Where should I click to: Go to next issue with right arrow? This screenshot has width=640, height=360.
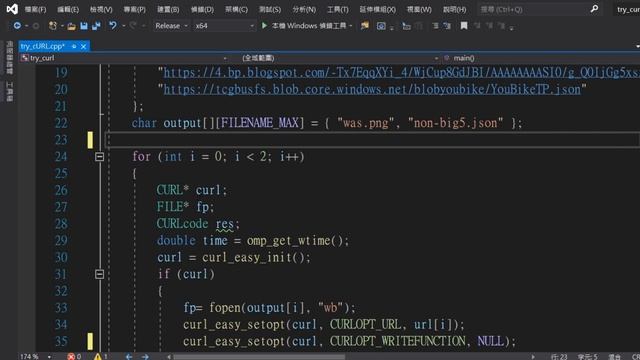(145, 356)
